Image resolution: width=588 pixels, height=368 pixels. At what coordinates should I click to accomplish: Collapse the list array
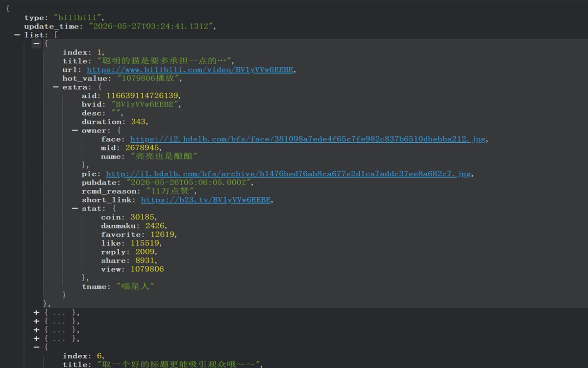17,35
